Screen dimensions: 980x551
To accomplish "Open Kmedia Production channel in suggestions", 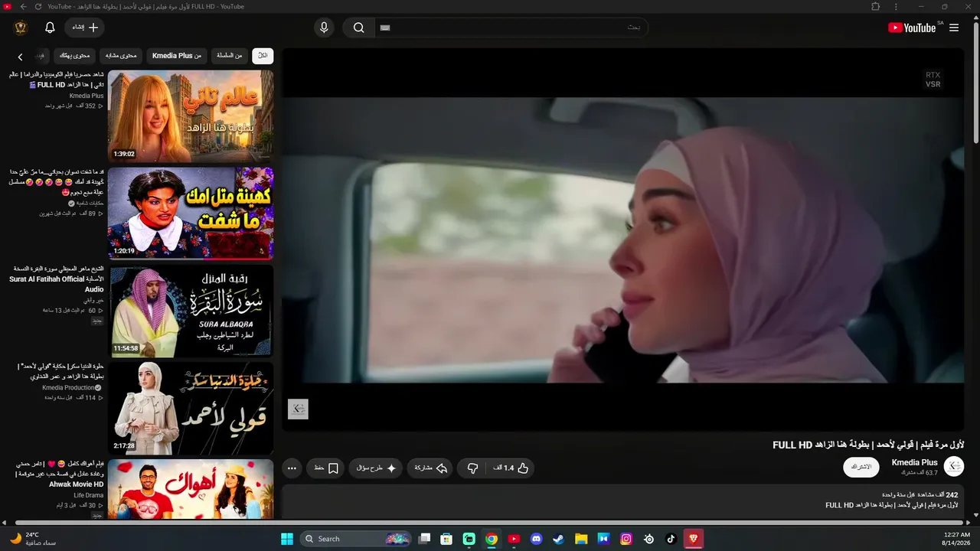I will (x=72, y=388).
